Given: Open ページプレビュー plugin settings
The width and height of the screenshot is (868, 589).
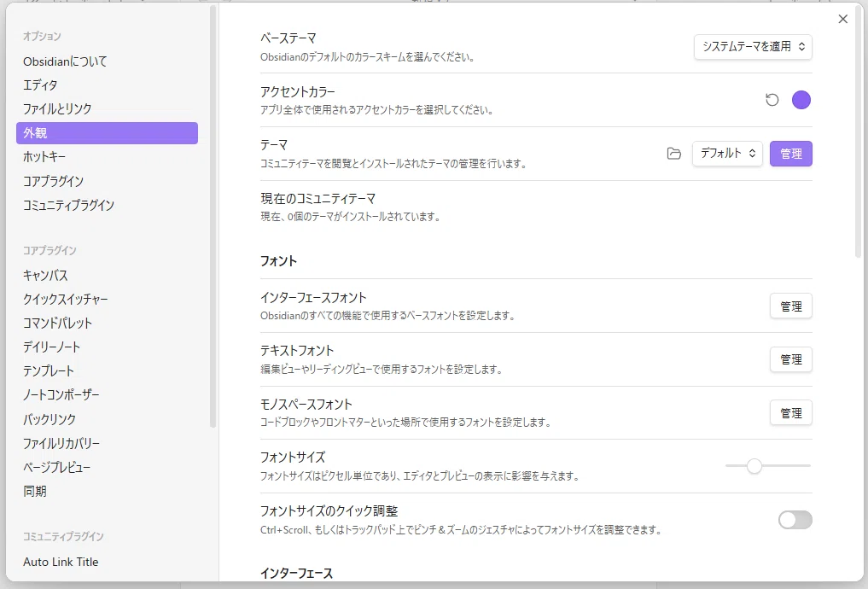Looking at the screenshot, I should pos(107,467).
